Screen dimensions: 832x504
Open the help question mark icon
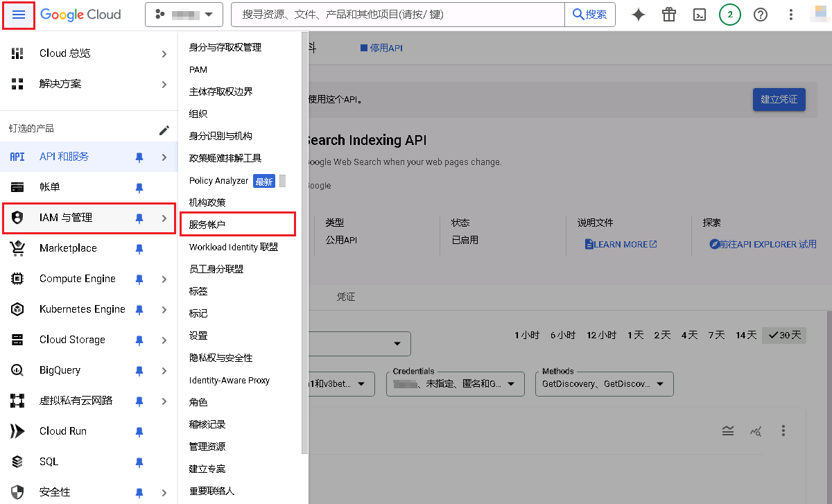coord(761,15)
